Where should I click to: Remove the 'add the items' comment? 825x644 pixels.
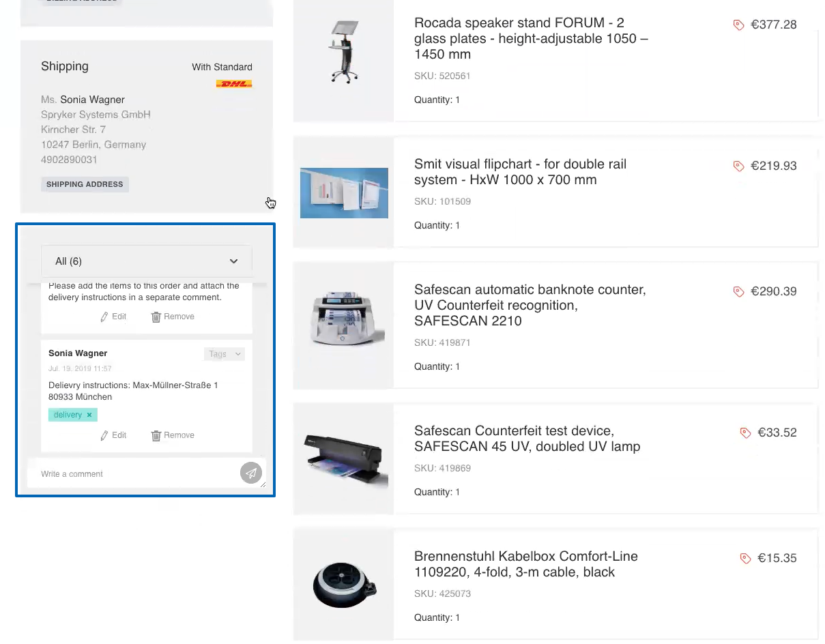pos(173,317)
